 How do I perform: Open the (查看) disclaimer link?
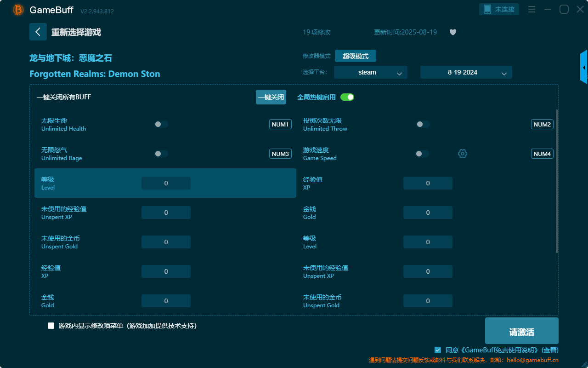549,350
